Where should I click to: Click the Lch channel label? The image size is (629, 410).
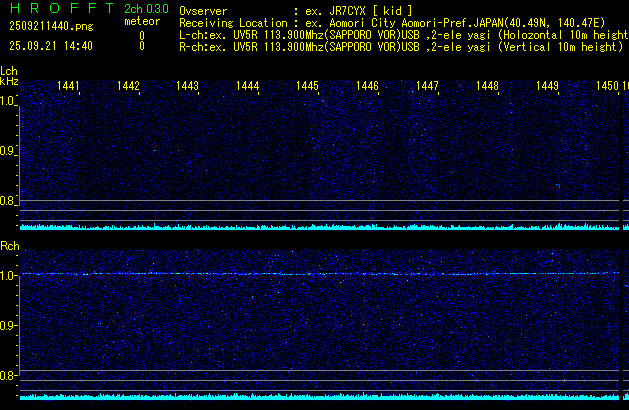coord(9,71)
